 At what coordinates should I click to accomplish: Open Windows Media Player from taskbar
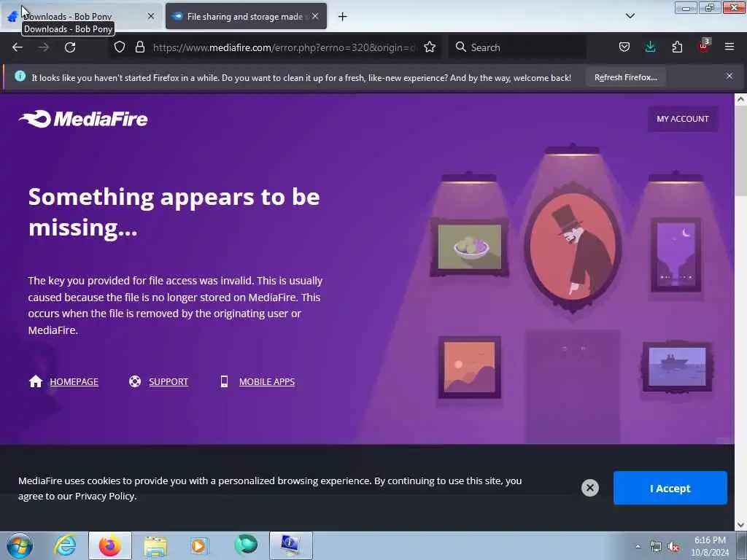(199, 545)
